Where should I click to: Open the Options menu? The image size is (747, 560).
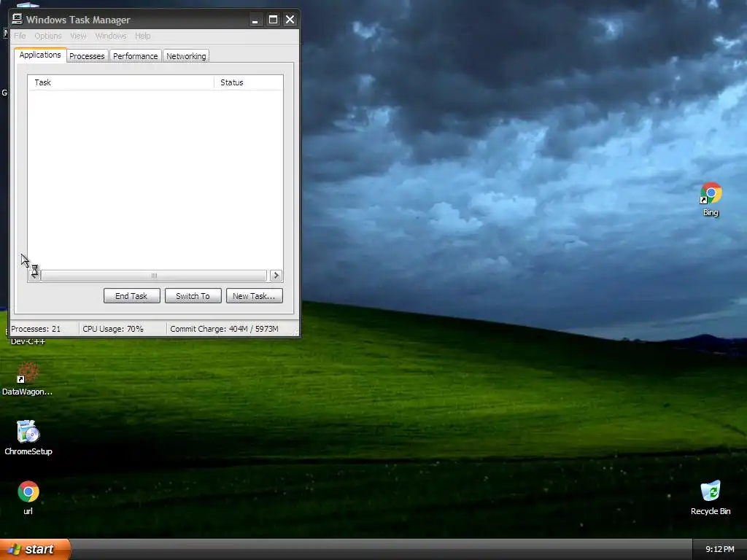[x=48, y=36]
